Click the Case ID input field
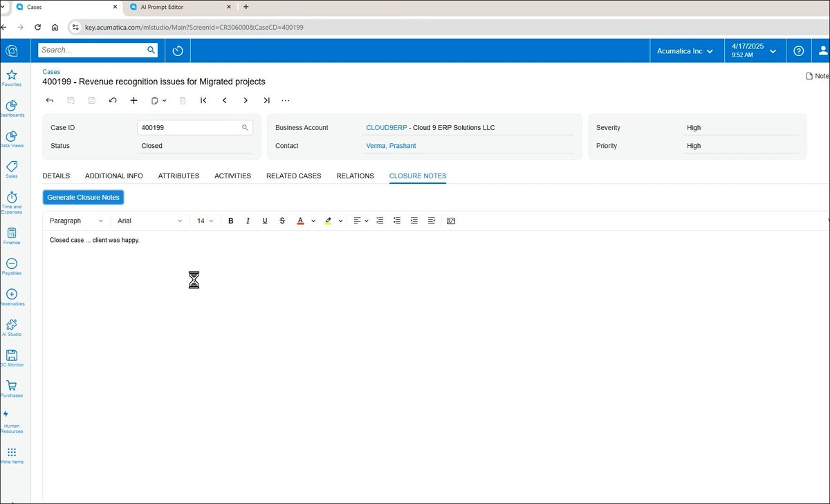Viewport: 830px width, 504px height. pyautogui.click(x=195, y=128)
